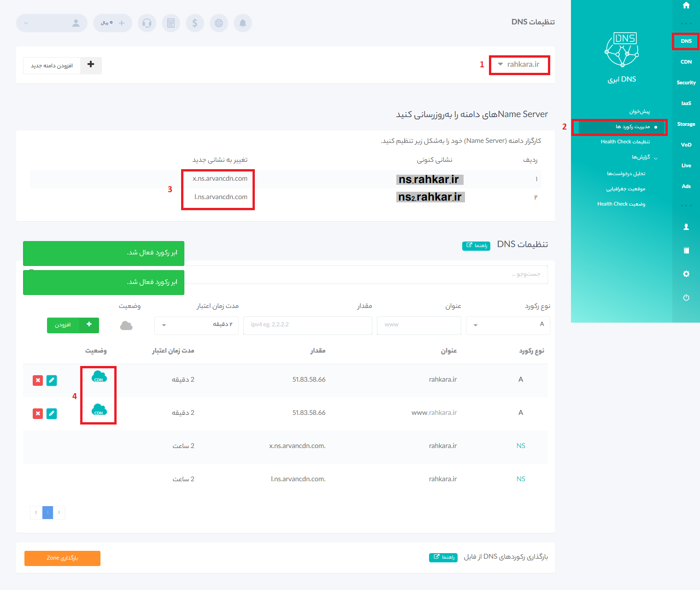
Task: Open the calculator icon in top bar
Action: 171,23
